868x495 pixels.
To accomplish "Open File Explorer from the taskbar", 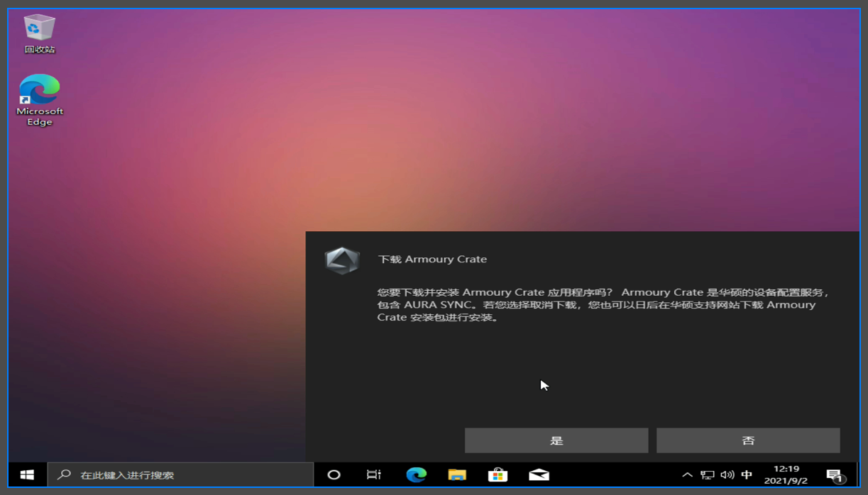I will pos(457,474).
